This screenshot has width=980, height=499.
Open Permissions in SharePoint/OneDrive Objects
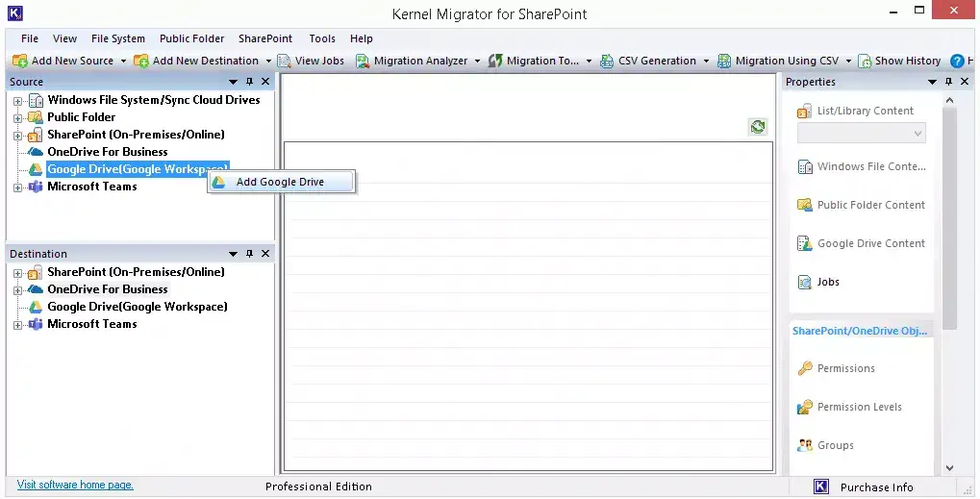coord(805,368)
